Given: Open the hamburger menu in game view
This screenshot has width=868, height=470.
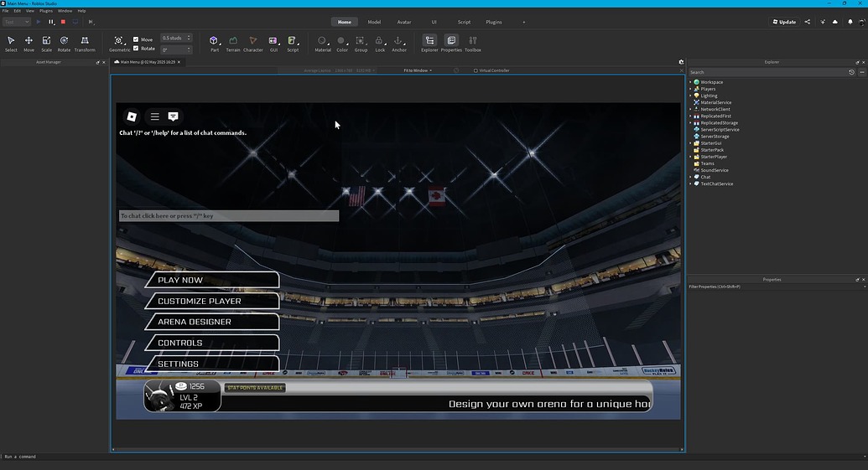Looking at the screenshot, I should 155,116.
